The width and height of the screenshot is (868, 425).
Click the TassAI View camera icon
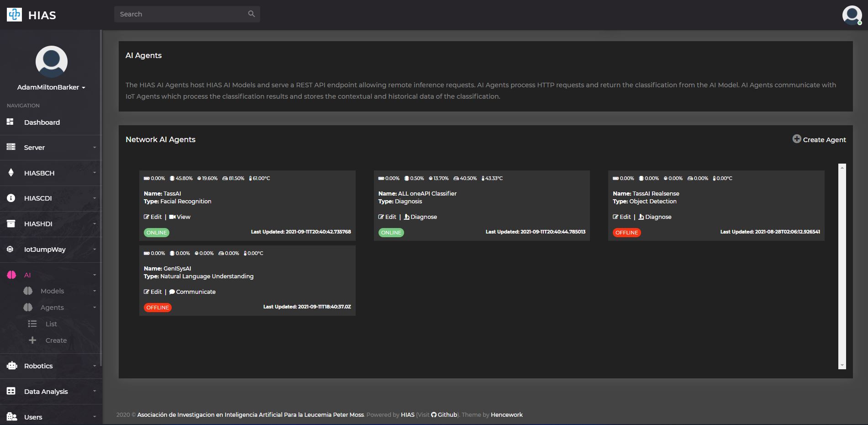[172, 217]
